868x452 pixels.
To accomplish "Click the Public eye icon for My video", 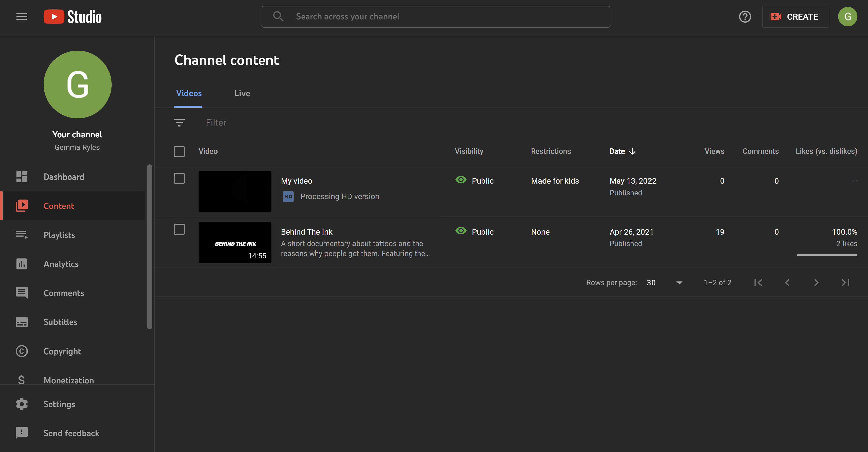I will pos(461,180).
